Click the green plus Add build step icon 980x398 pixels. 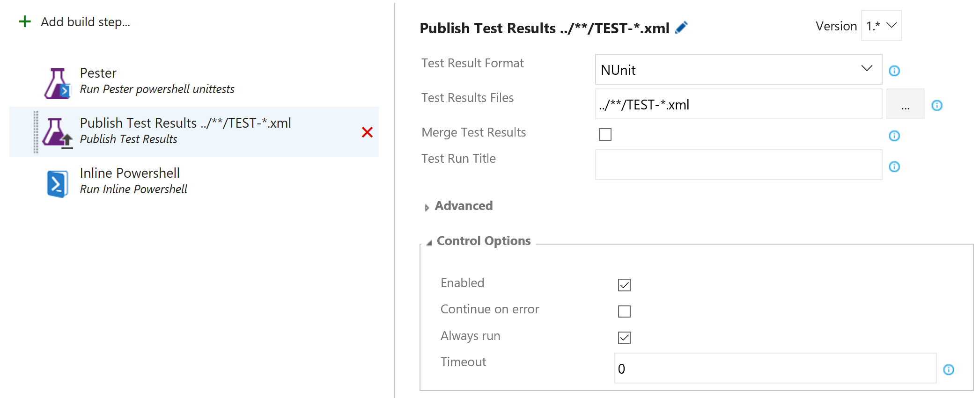pos(25,22)
